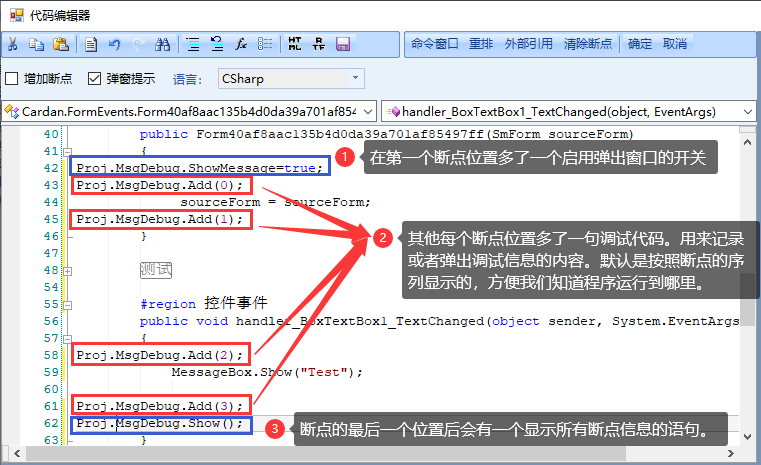
Task: Click the RTF export icon
Action: pos(318,44)
